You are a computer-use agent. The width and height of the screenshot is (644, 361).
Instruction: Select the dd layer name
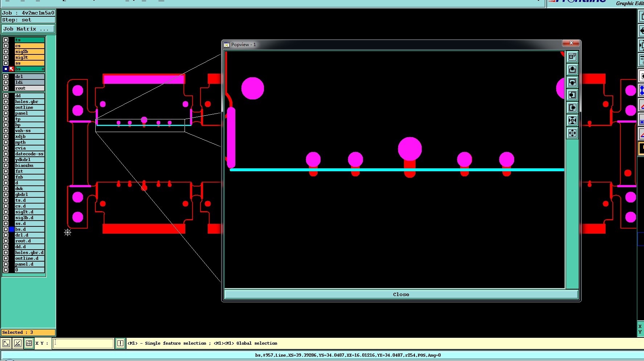click(x=29, y=96)
